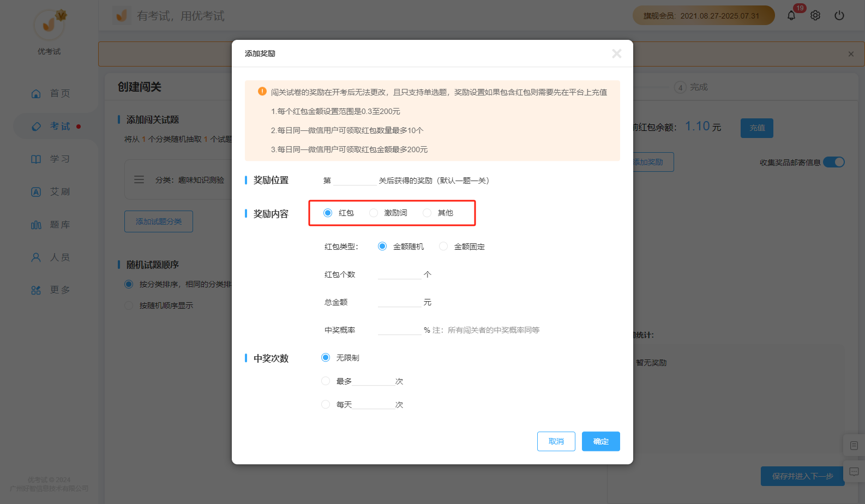Click the 每天 次 number input
Image resolution: width=865 pixels, height=504 pixels.
pos(374,404)
